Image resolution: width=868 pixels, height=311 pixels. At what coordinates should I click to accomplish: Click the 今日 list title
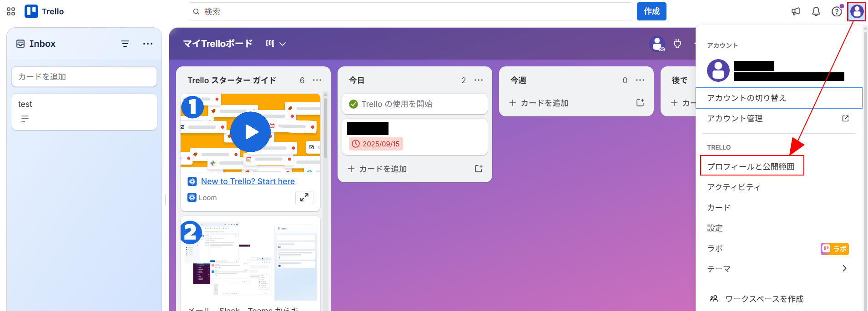pyautogui.click(x=357, y=80)
